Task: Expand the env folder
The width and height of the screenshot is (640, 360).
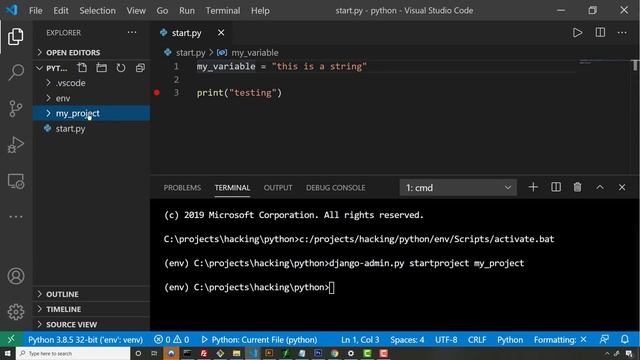Action: 91,98
